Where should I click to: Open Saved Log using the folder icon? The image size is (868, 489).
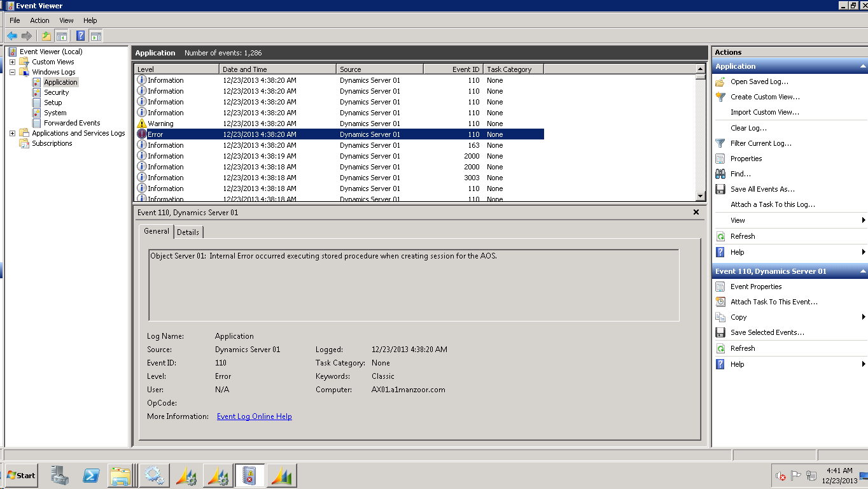pyautogui.click(x=718, y=81)
